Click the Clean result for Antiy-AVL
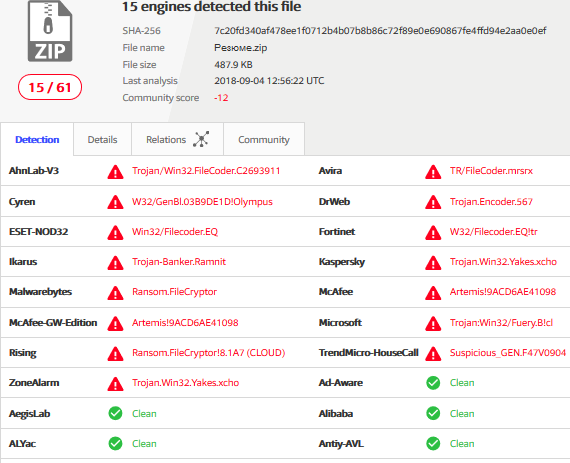570x463 pixels. [462, 444]
